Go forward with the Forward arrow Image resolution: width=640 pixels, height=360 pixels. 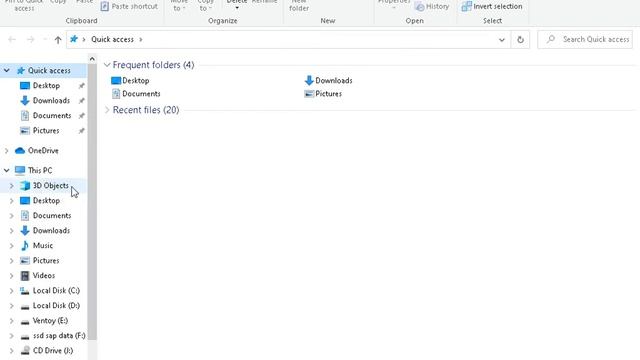pos(31,40)
